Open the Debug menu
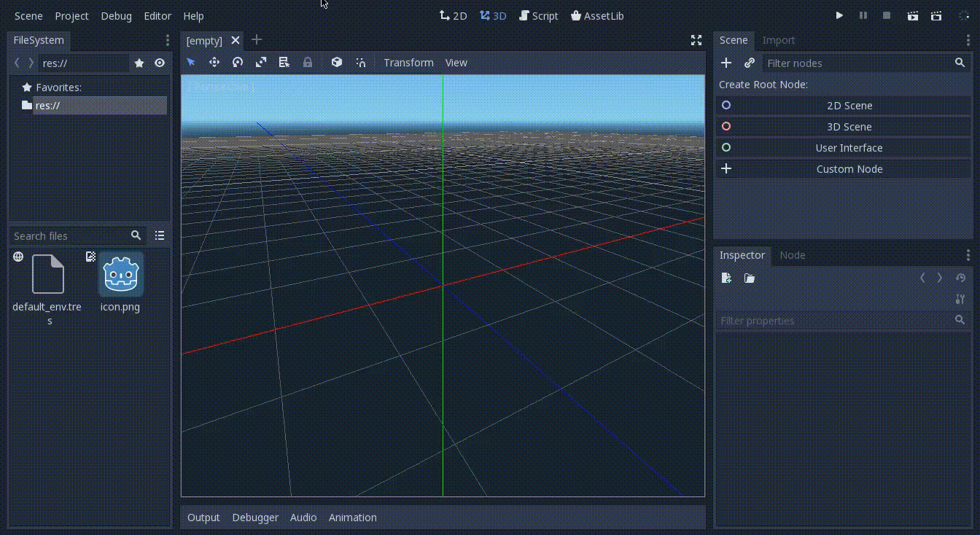 pos(117,15)
